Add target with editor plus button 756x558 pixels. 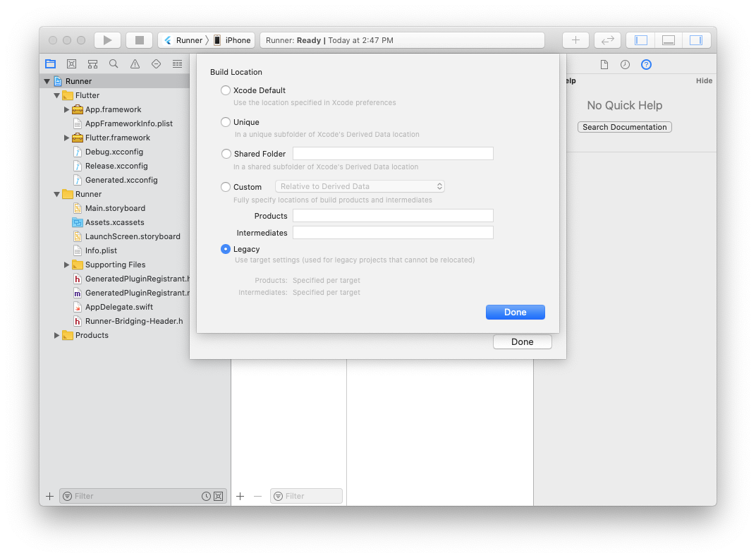[240, 496]
